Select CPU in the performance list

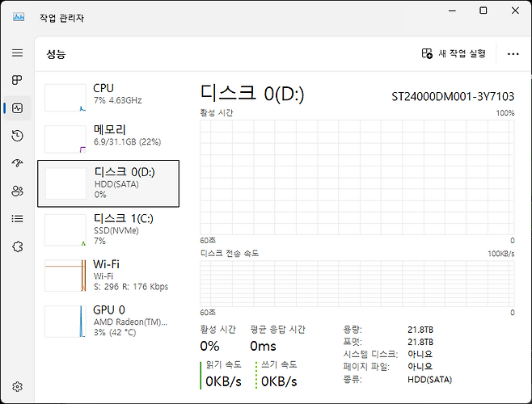(108, 95)
